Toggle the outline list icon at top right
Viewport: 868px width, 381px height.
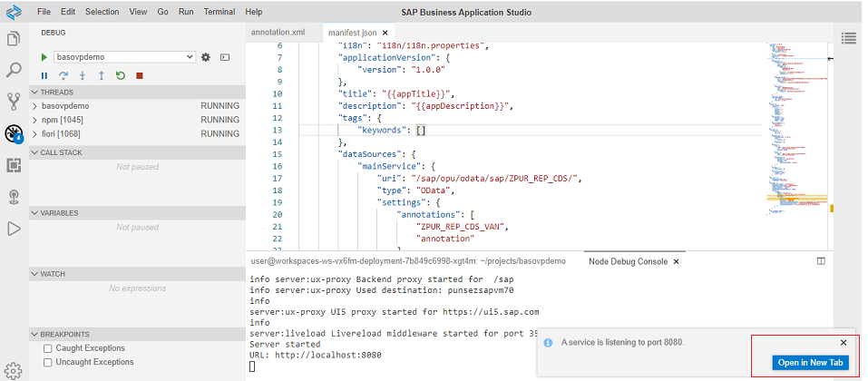tap(848, 38)
